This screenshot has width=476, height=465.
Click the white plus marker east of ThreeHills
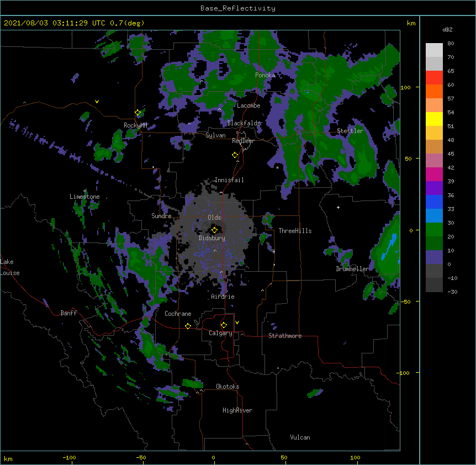tap(338, 207)
